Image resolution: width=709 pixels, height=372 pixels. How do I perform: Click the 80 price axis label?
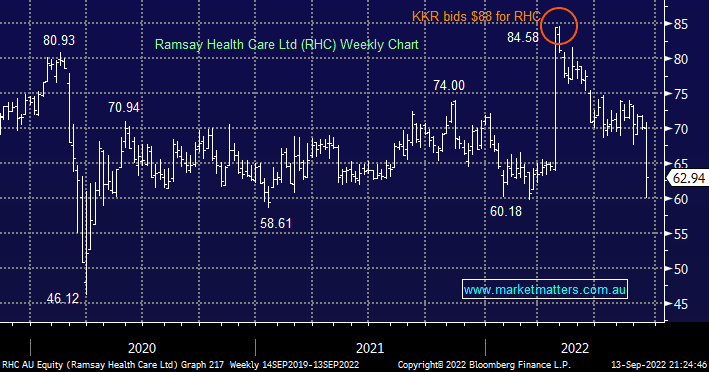point(681,59)
